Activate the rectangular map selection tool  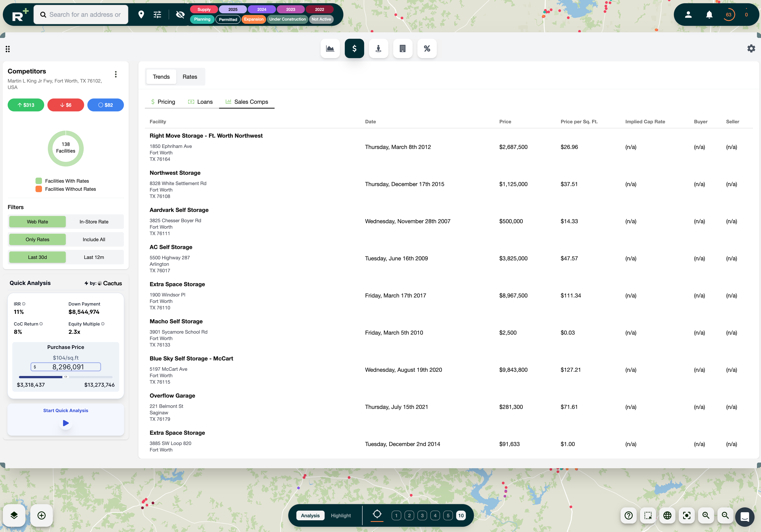click(648, 515)
